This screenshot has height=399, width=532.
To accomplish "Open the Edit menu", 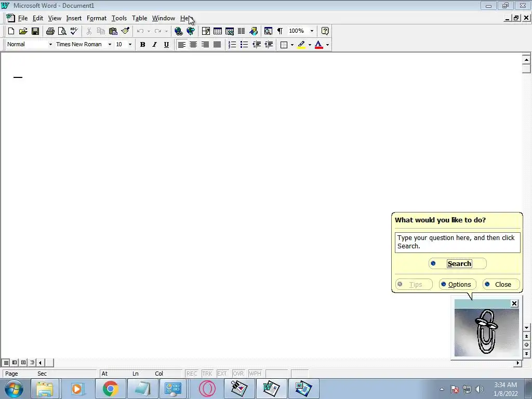I will point(37,18).
